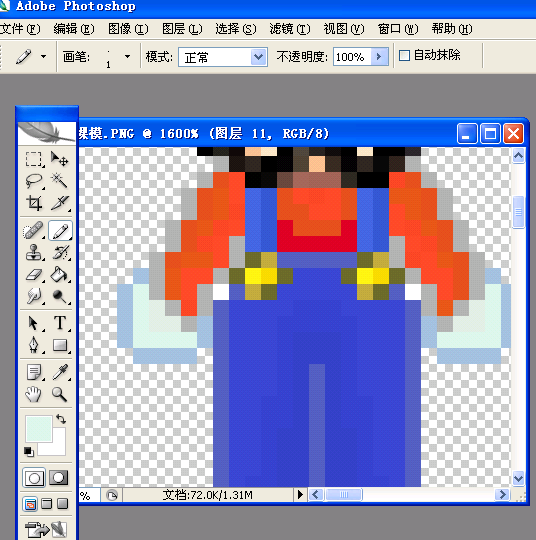Open the tool preset picker arrow
This screenshot has height=540, width=536.
pos(43,56)
